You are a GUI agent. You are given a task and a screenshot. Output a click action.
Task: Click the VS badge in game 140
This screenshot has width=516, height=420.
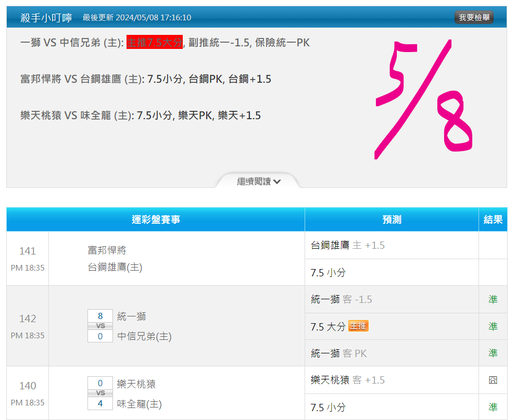tap(100, 393)
